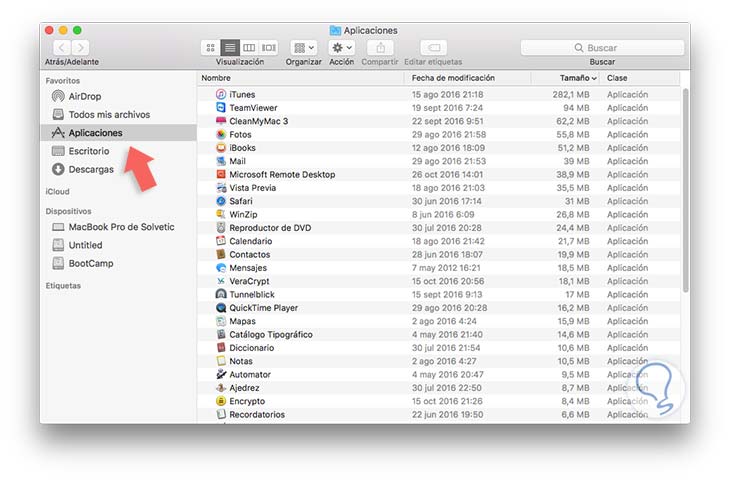This screenshot has height=480, width=730.
Task: Click the Automator app name
Action: click(x=250, y=375)
